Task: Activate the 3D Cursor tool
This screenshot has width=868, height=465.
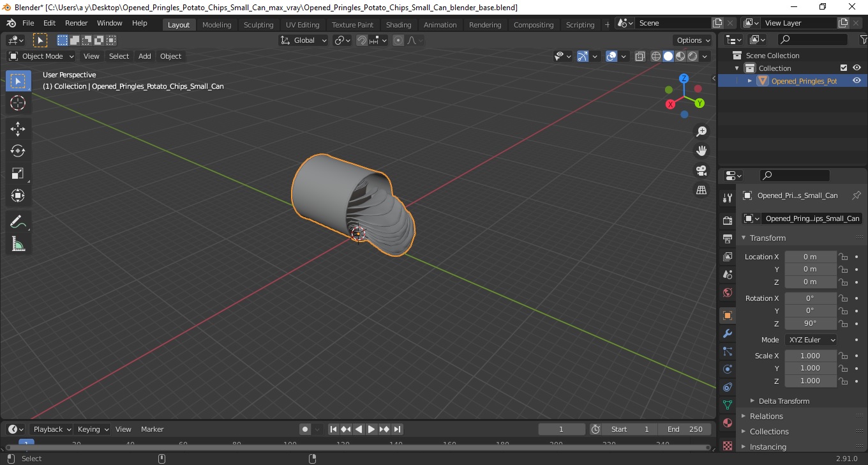Action: click(x=18, y=103)
